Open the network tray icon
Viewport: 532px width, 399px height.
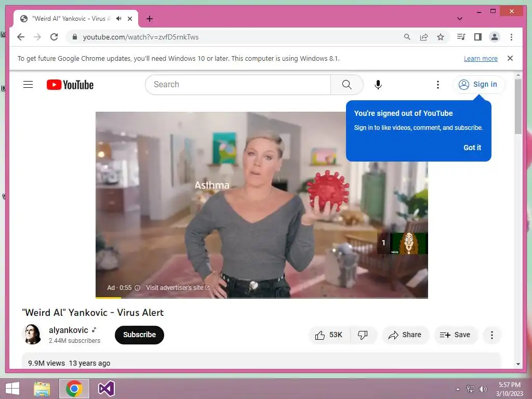[x=471, y=389]
